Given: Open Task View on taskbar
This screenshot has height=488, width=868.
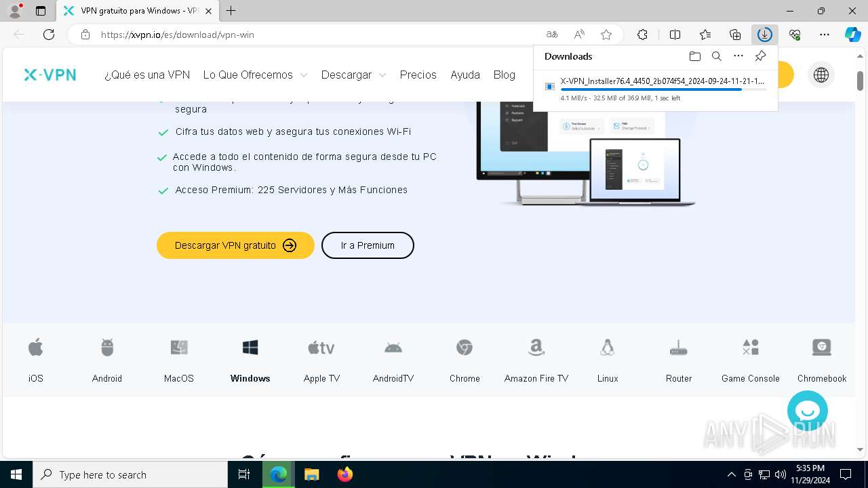Looking at the screenshot, I should [244, 474].
